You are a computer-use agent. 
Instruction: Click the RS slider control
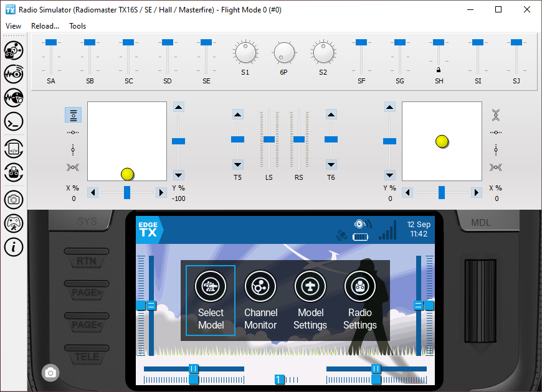pos(299,139)
